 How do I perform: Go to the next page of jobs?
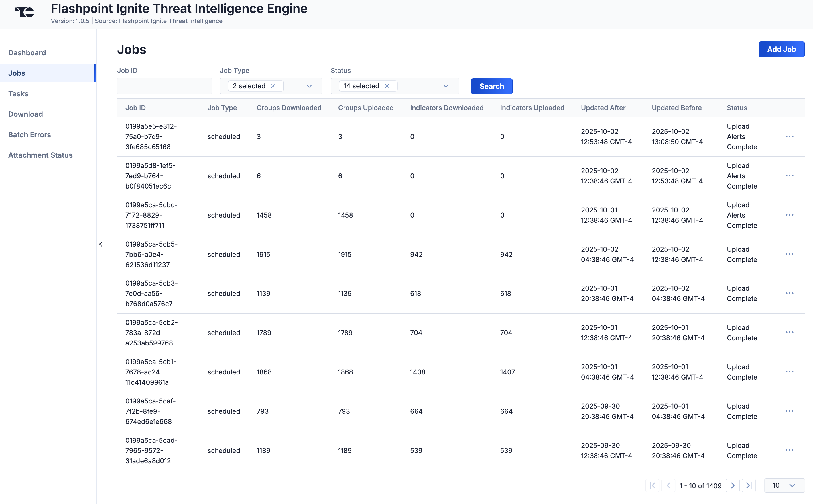click(x=733, y=486)
